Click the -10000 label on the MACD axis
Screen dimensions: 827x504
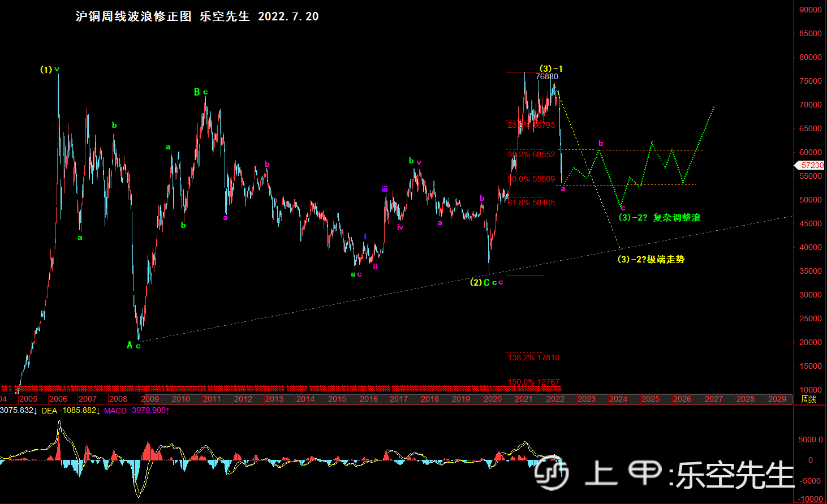pos(810,499)
